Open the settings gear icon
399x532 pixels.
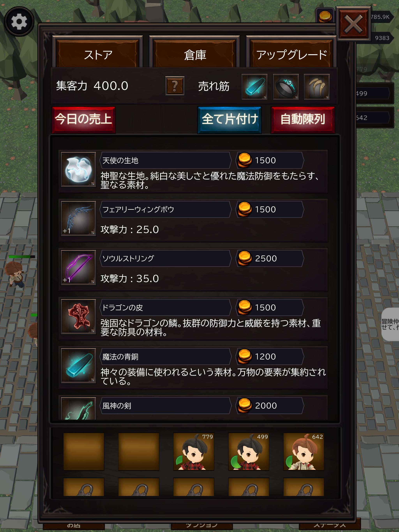coord(19,22)
